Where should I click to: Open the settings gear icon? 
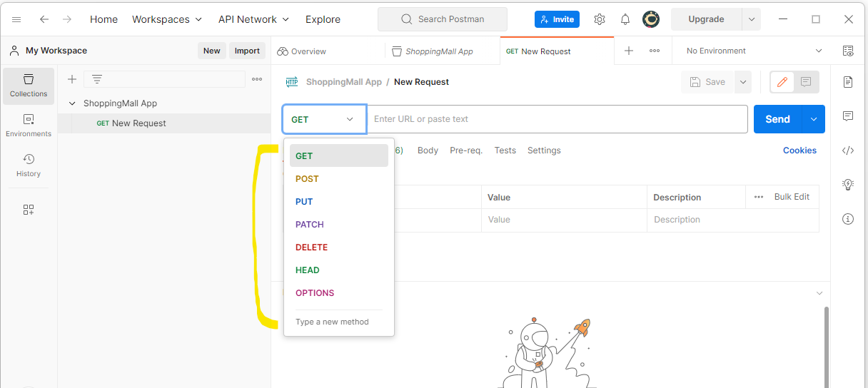(x=600, y=19)
